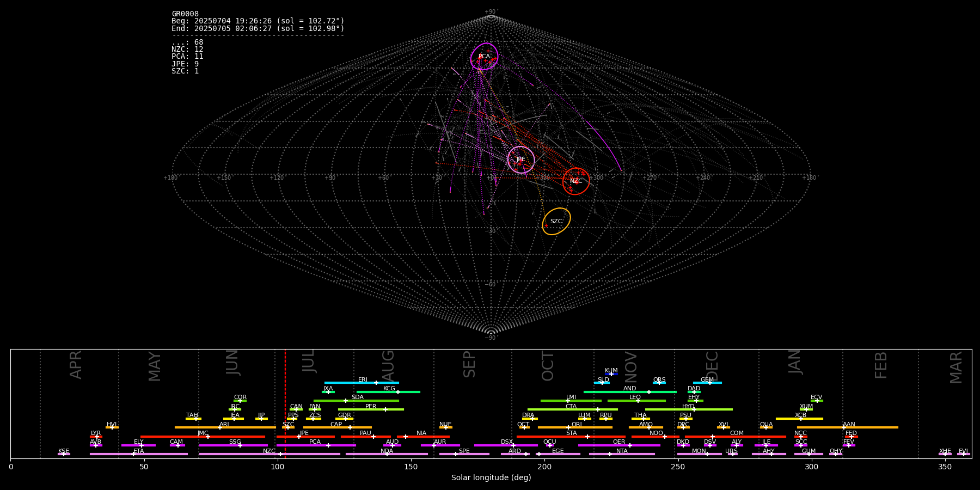
Task: Click the 'Solar longitude (deg)' axis title
Action: [x=491, y=478]
